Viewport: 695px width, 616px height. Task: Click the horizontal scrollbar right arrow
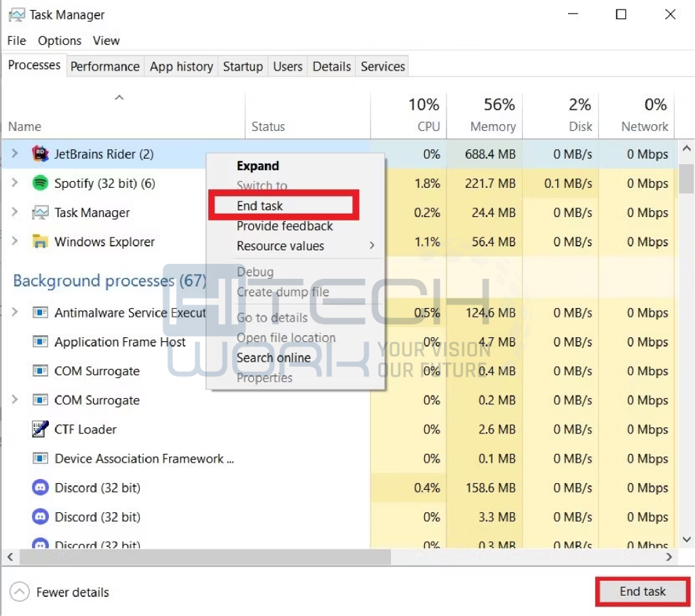tap(669, 556)
